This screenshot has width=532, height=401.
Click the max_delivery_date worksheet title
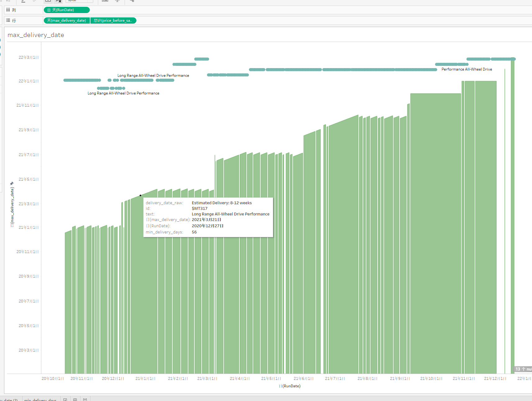(36, 35)
